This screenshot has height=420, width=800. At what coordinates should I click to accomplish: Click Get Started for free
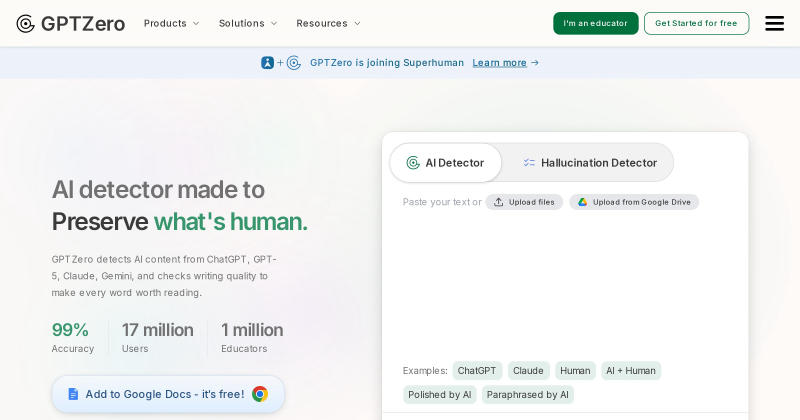696,23
